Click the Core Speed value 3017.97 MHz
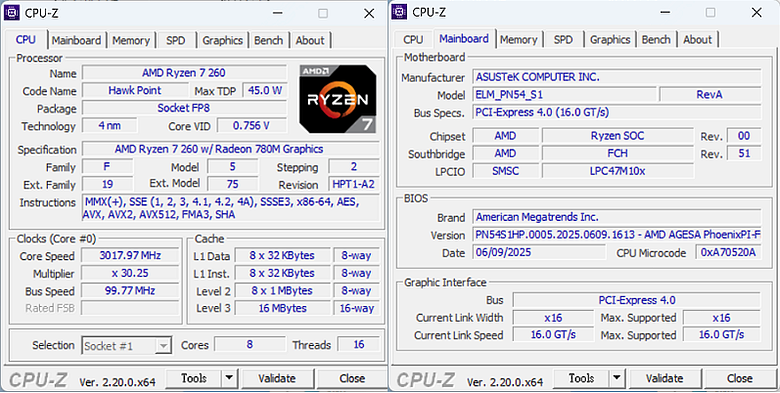Viewport: 780px width, 393px height. click(x=130, y=256)
